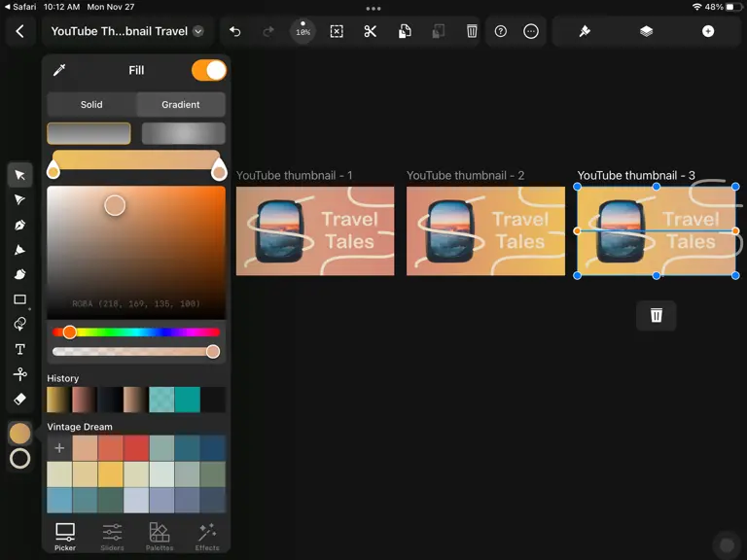Select the YouTube thumbnail - 1 artboard
The image size is (747, 560).
pyautogui.click(x=315, y=231)
